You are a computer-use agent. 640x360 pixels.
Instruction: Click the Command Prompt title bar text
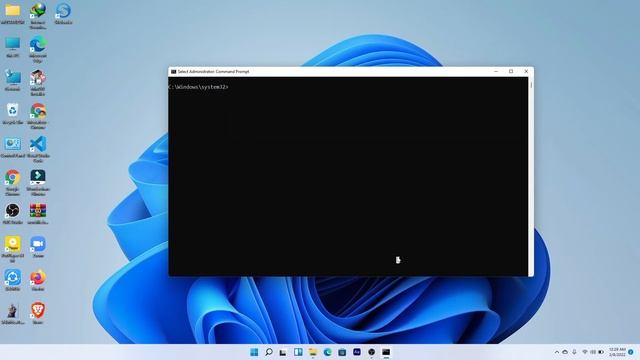pos(213,71)
